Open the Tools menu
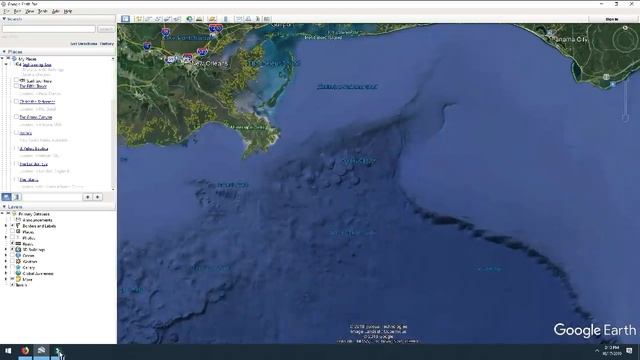Screen dimensions: 640x360 coord(42,11)
